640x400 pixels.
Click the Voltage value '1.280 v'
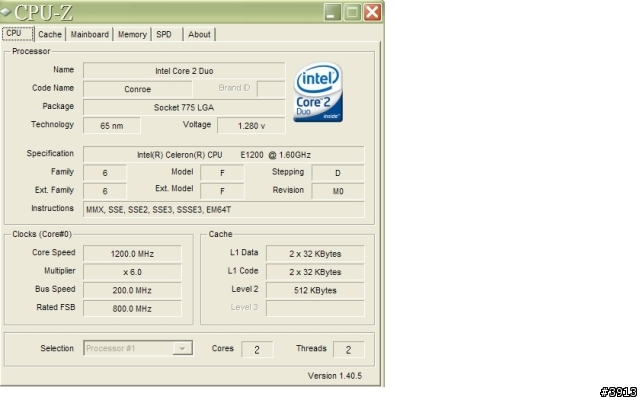pyautogui.click(x=251, y=126)
